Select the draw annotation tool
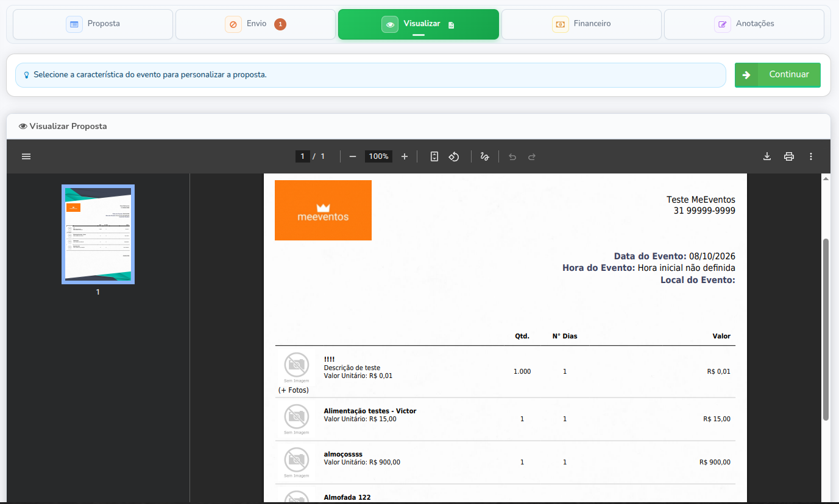Viewport: 839px width, 504px height. pos(485,156)
